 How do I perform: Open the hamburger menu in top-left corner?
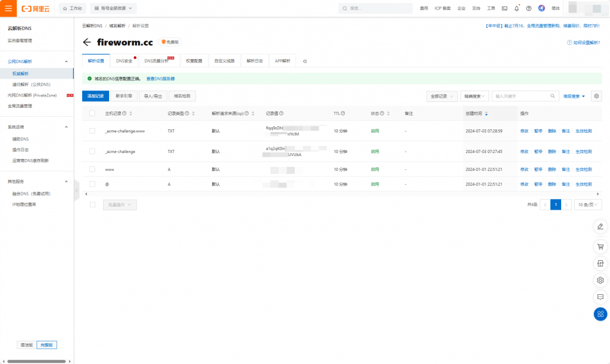(8, 8)
